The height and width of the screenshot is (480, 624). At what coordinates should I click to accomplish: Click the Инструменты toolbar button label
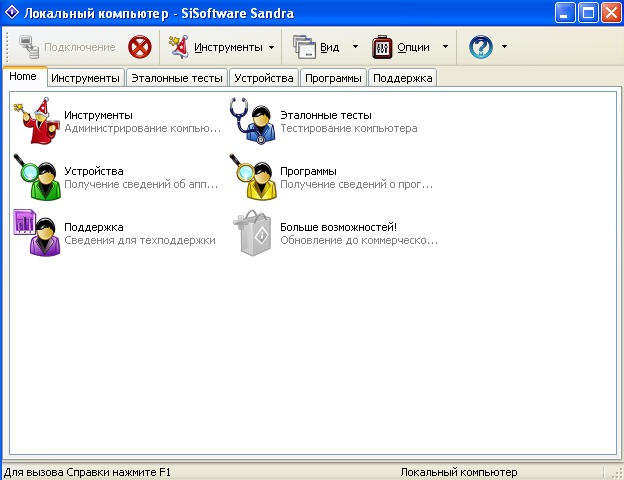click(x=228, y=47)
